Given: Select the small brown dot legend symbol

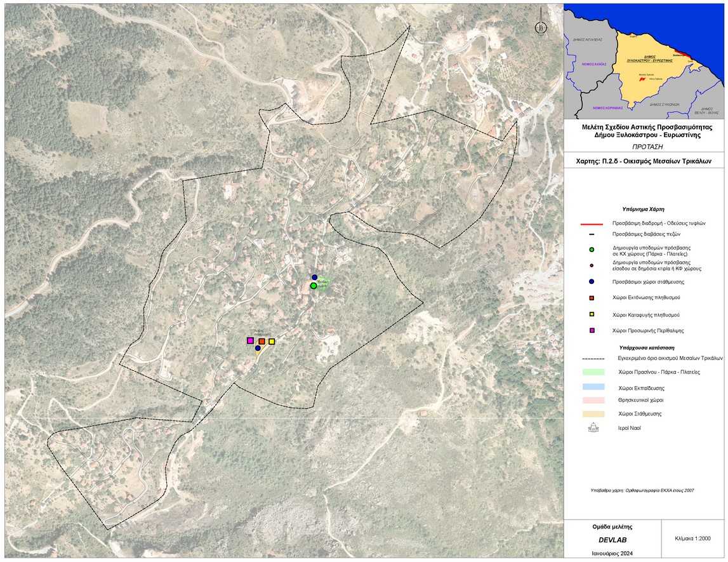Looking at the screenshot, I should (592, 265).
